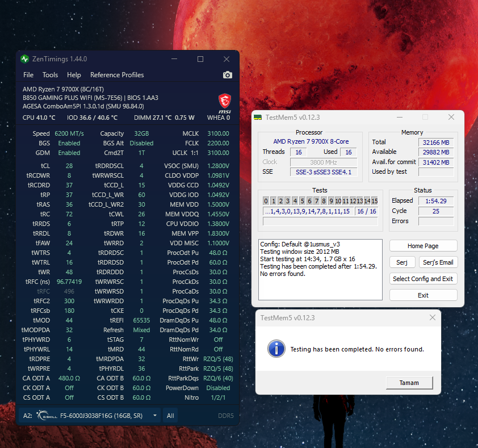Minimize the TestMem5 main window
This screenshot has width=478, height=448.
[x=400, y=118]
